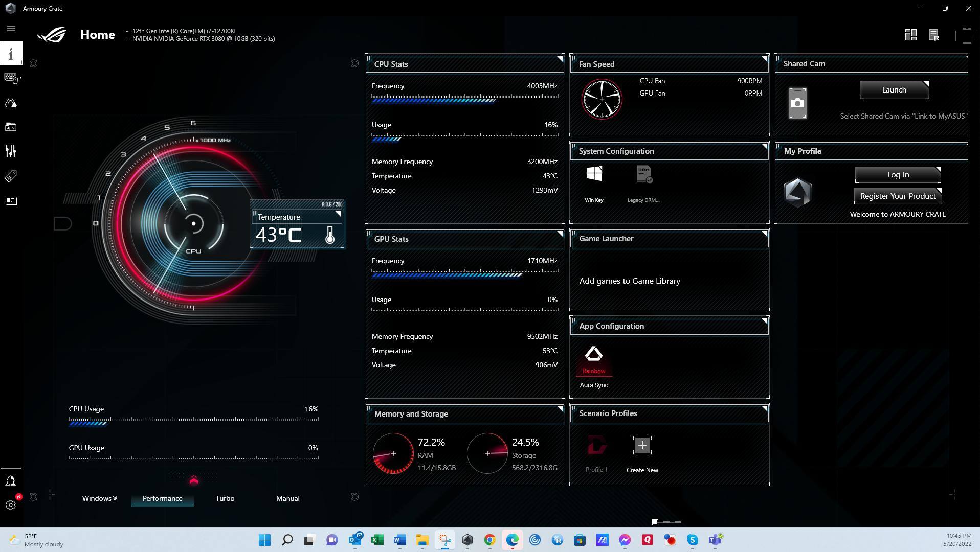Viewport: 980px width, 552px height.
Task: Open the Featured deals tag icon
Action: click(x=11, y=176)
